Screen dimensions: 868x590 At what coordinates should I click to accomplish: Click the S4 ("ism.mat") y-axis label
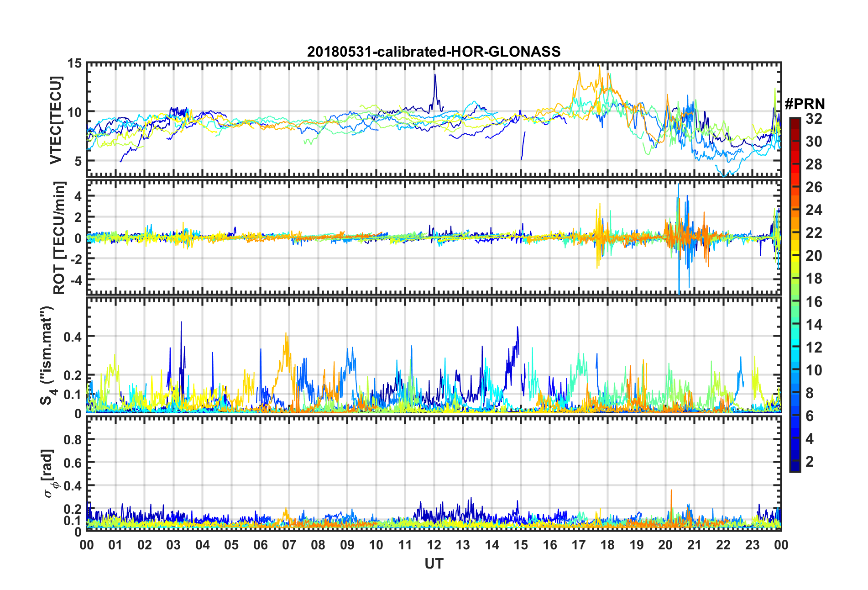coord(47,355)
